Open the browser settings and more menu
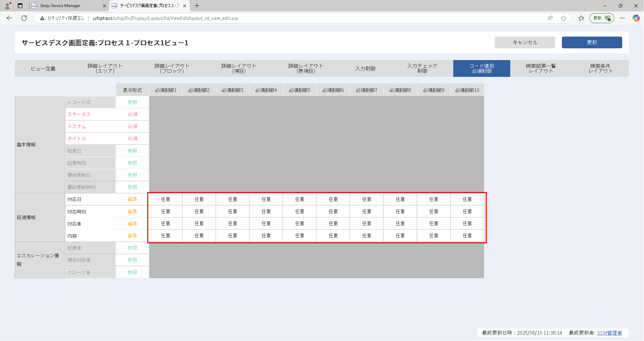 pos(622,18)
